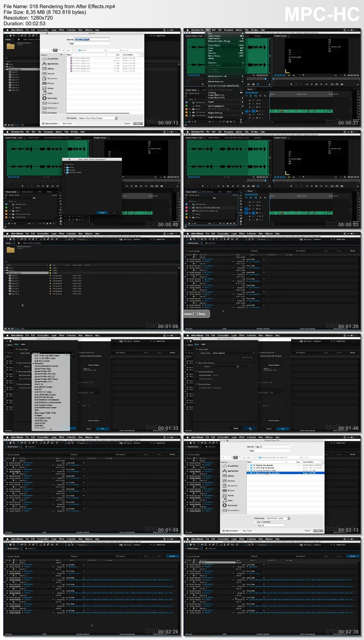The height and width of the screenshot is (640, 364).
Task: Click macOS Apple menu in 00:00:13 frame
Action: pos(7,30)
